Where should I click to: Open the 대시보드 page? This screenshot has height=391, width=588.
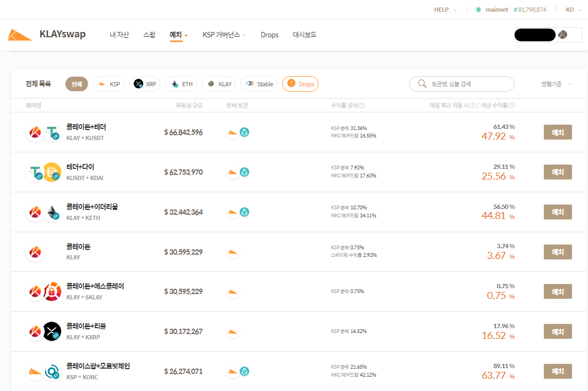305,35
